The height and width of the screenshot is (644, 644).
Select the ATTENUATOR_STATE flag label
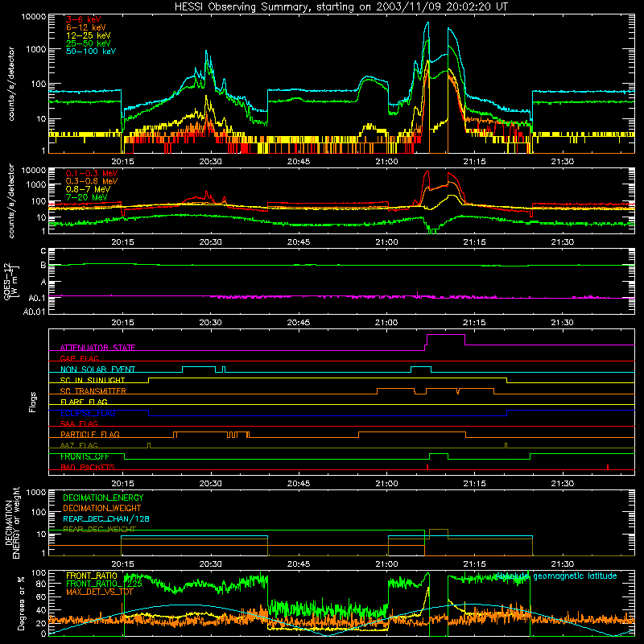coord(97,348)
